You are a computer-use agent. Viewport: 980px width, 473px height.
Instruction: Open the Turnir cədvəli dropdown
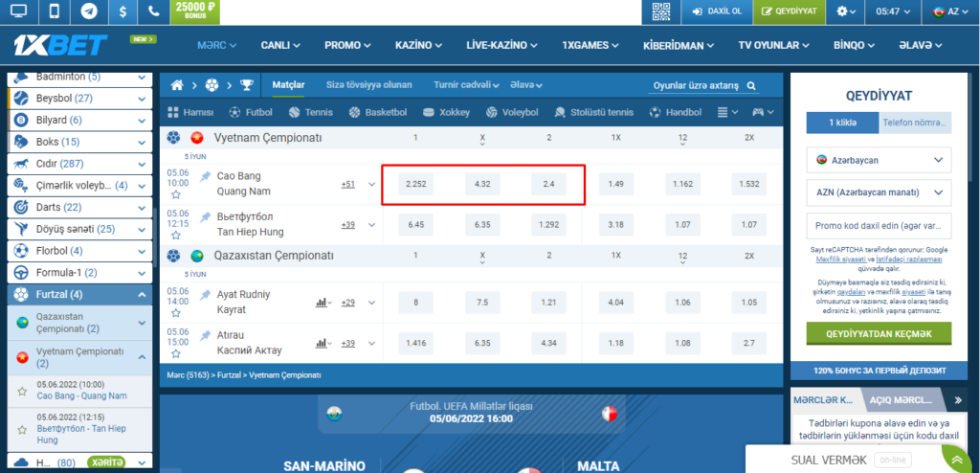pyautogui.click(x=466, y=85)
